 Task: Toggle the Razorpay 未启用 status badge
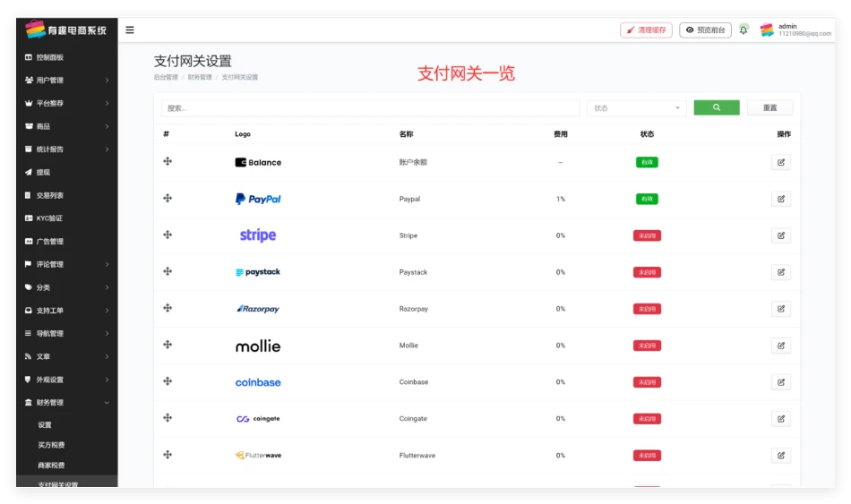click(647, 309)
